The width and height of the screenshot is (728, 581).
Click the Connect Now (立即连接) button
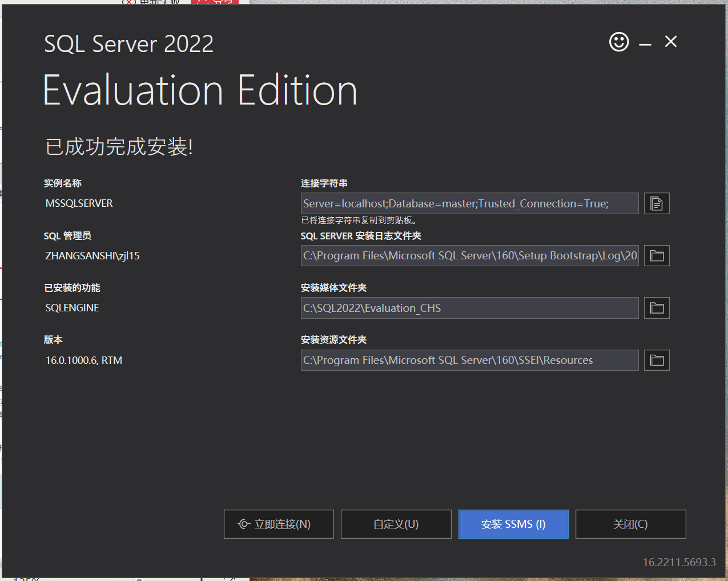[279, 524]
